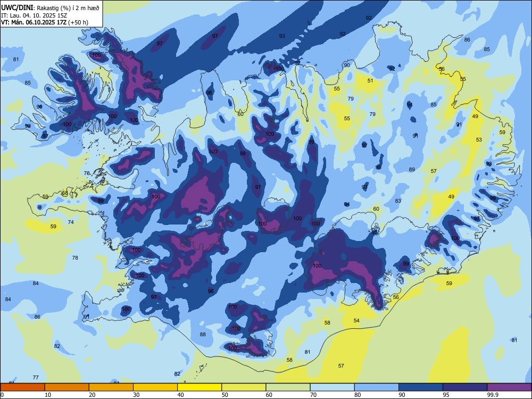Select the '89' humidity value on the map

(412, 169)
